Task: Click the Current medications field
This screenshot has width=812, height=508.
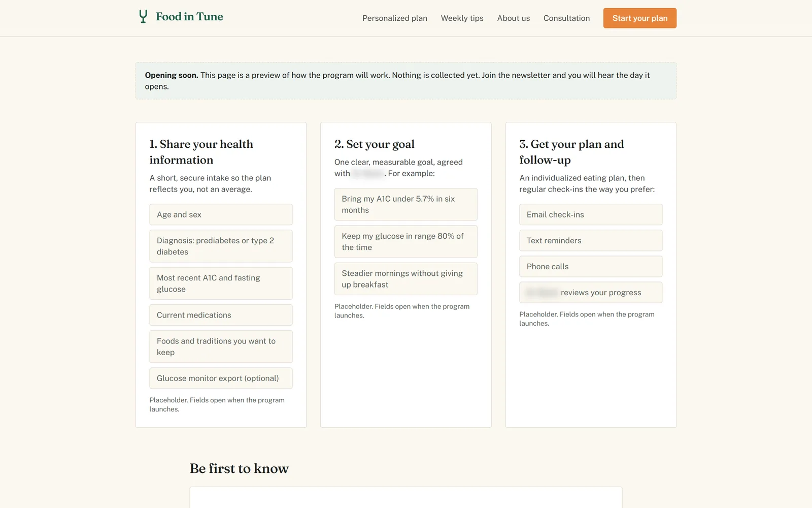Action: [221, 315]
